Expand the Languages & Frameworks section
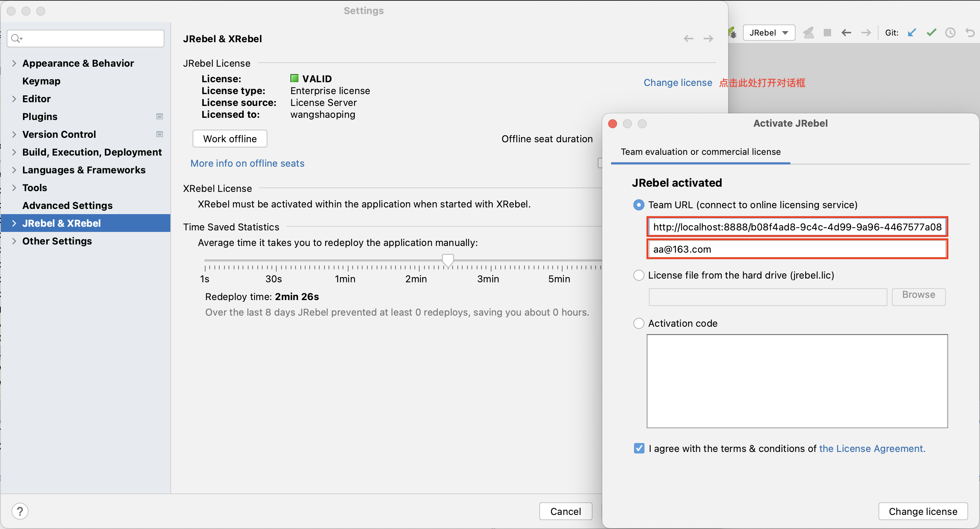This screenshot has height=529, width=980. coord(14,170)
